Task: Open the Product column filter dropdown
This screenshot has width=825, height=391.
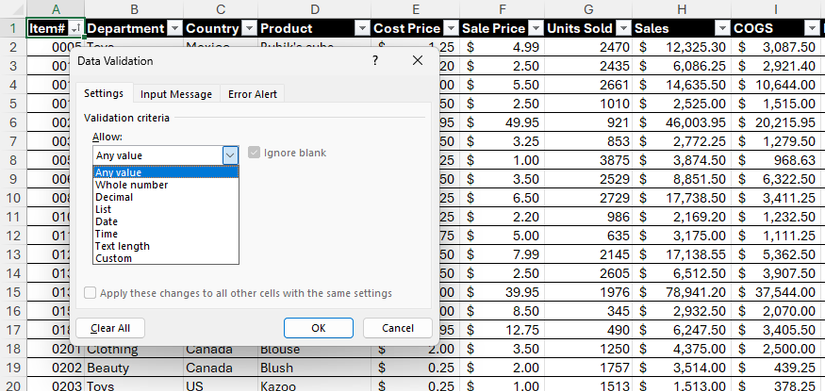Action: (x=363, y=28)
